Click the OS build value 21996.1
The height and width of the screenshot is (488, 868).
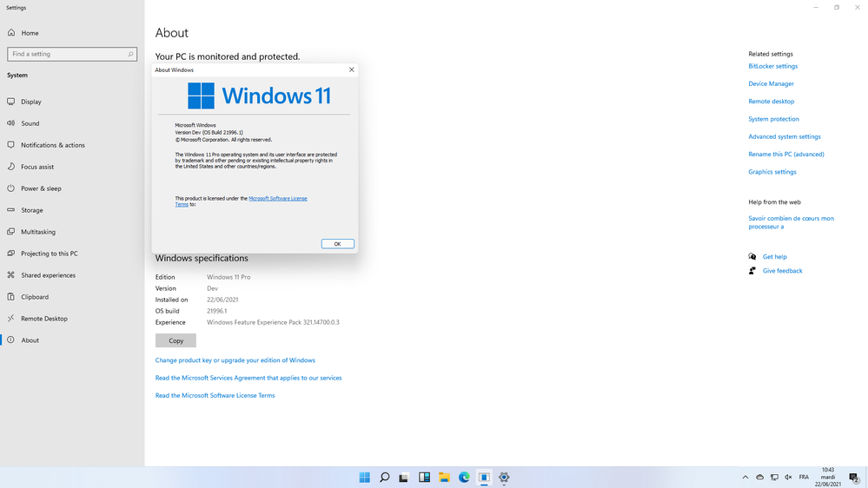[x=217, y=311]
